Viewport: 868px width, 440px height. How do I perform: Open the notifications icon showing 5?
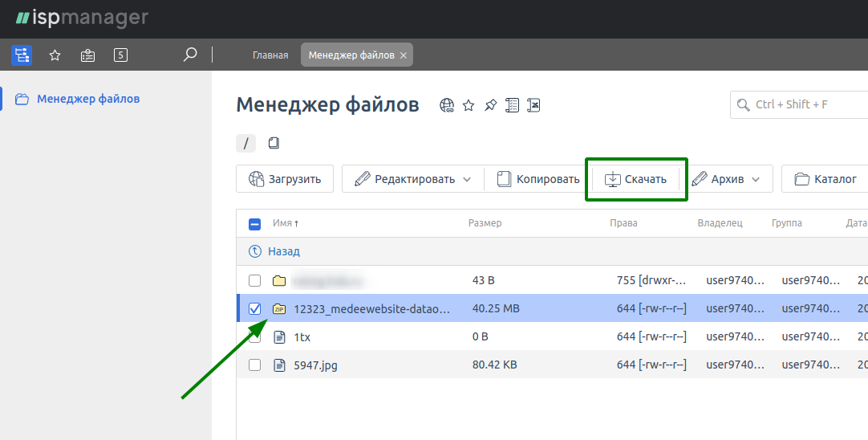tap(120, 55)
